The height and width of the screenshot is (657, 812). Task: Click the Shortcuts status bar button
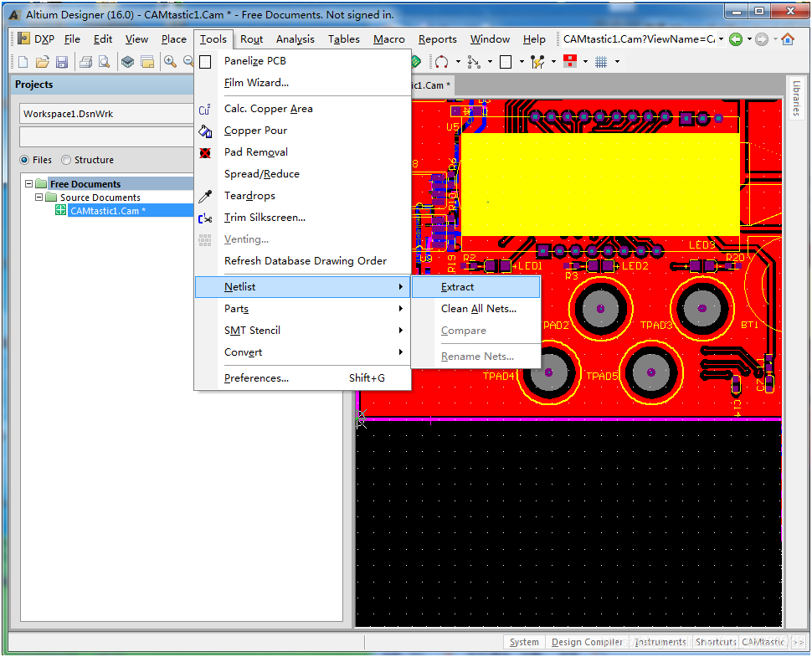[716, 642]
